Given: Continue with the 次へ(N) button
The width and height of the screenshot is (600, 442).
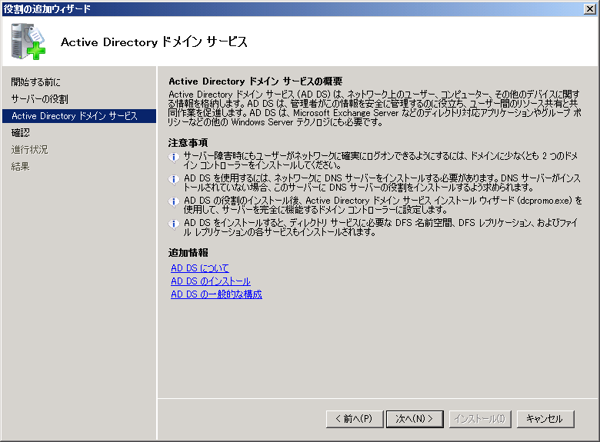Looking at the screenshot, I should click(415, 419).
